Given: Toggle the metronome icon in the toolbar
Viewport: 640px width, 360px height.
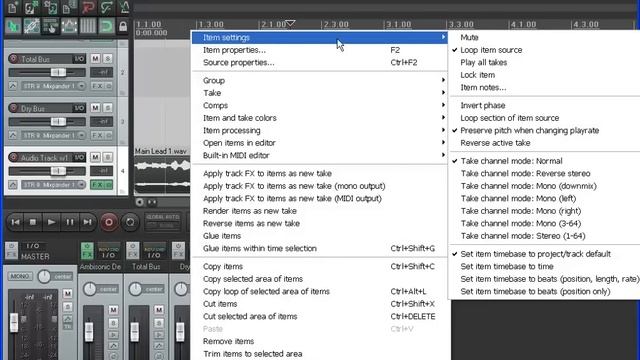Looking at the screenshot, I should [x=124, y=7].
